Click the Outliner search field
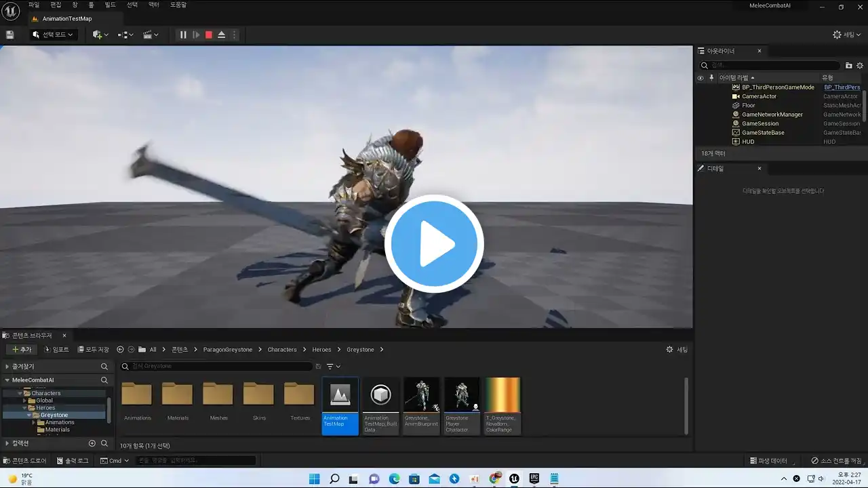Image resolution: width=868 pixels, height=488 pixels. point(770,65)
